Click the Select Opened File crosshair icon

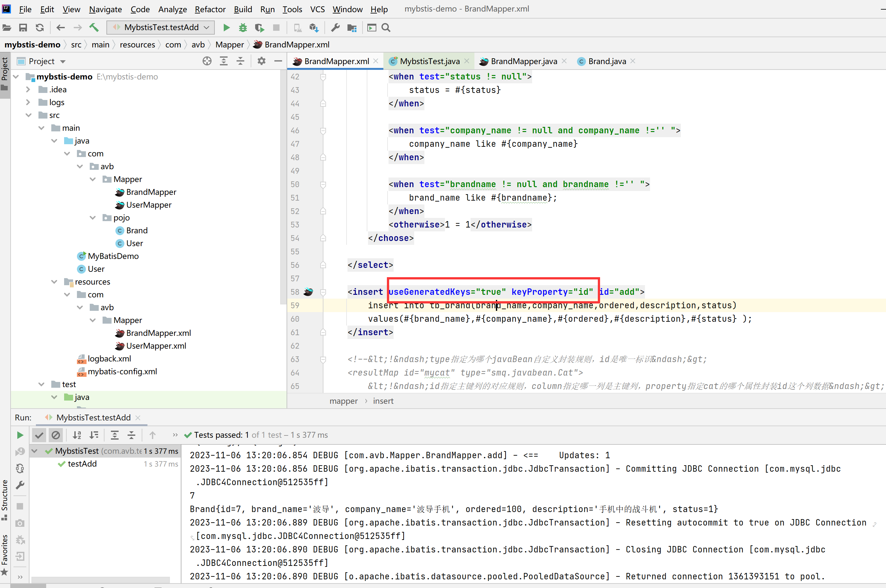207,61
